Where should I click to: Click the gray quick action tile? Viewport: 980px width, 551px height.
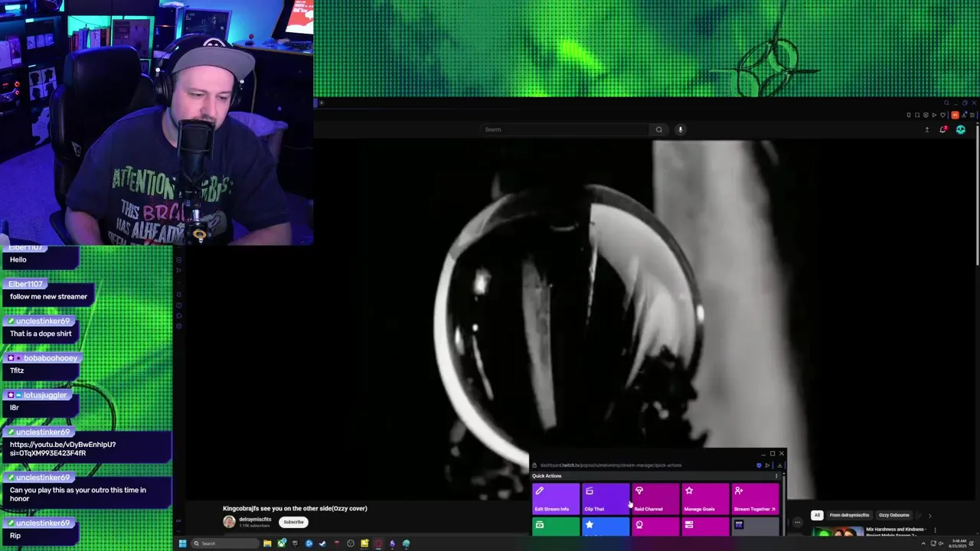[755, 527]
